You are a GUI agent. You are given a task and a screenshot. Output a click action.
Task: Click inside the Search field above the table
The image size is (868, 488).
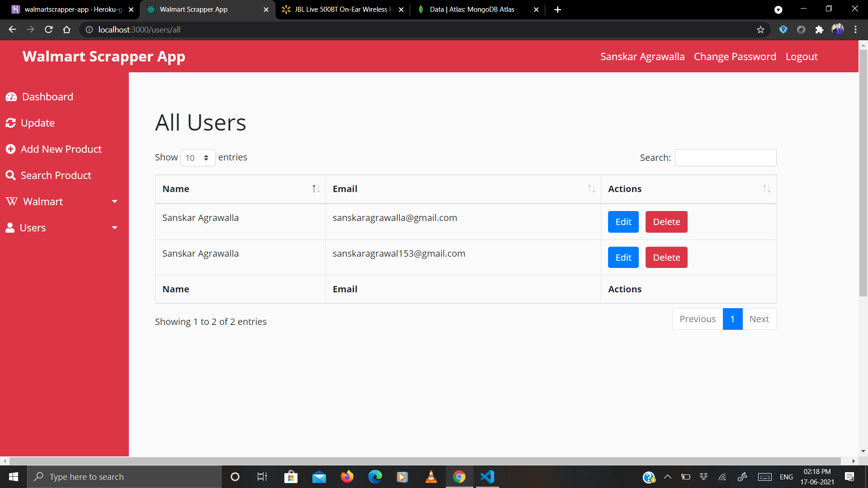[725, 158]
